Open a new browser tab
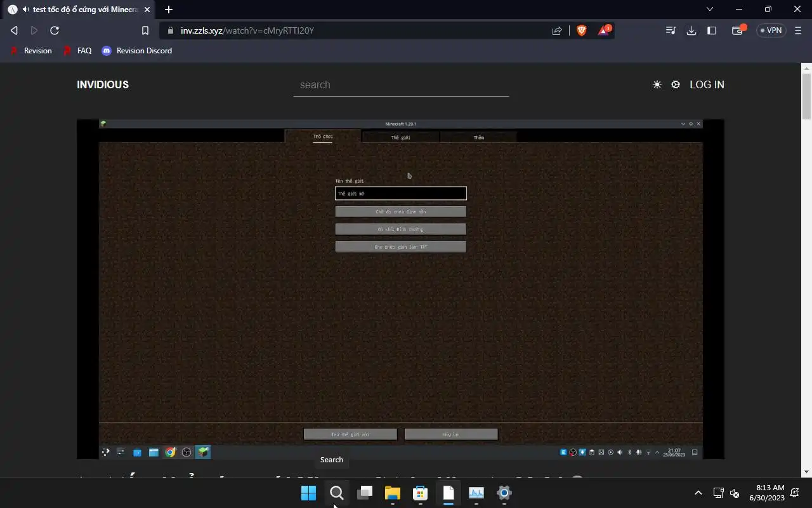 [x=169, y=10]
